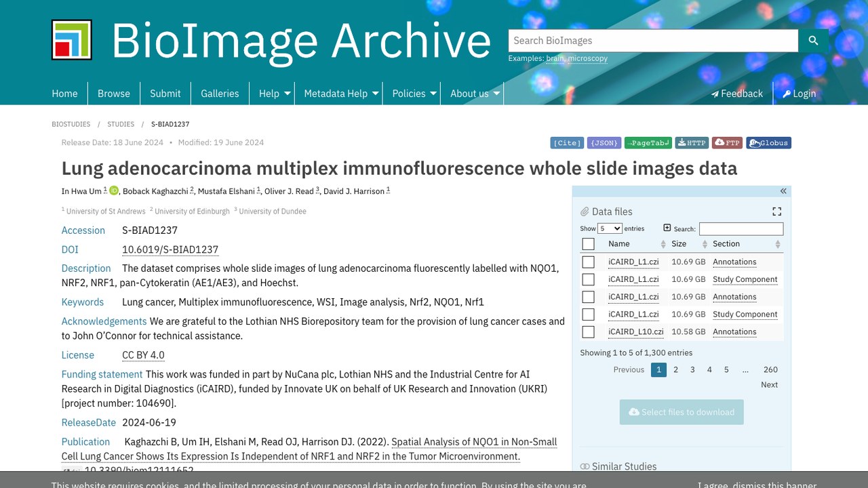Image resolution: width=868 pixels, height=488 pixels.
Task: Toggle the select-all files checkbox in header
Action: point(588,244)
